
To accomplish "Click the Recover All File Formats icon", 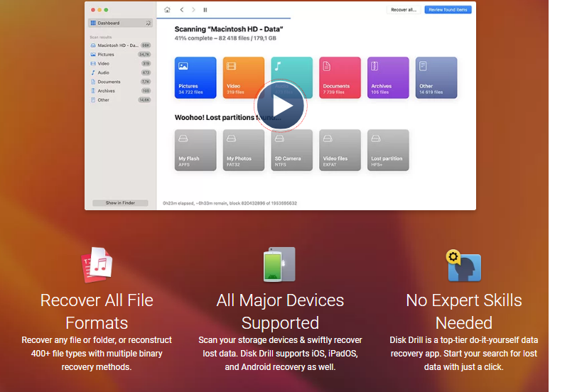I will [x=97, y=265].
